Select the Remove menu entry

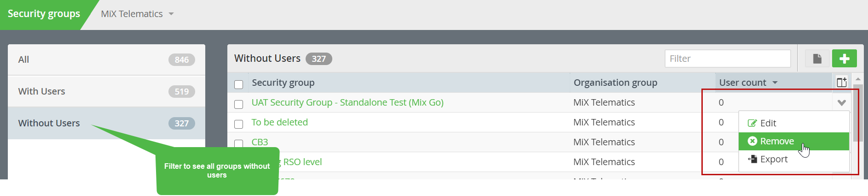[x=794, y=141]
